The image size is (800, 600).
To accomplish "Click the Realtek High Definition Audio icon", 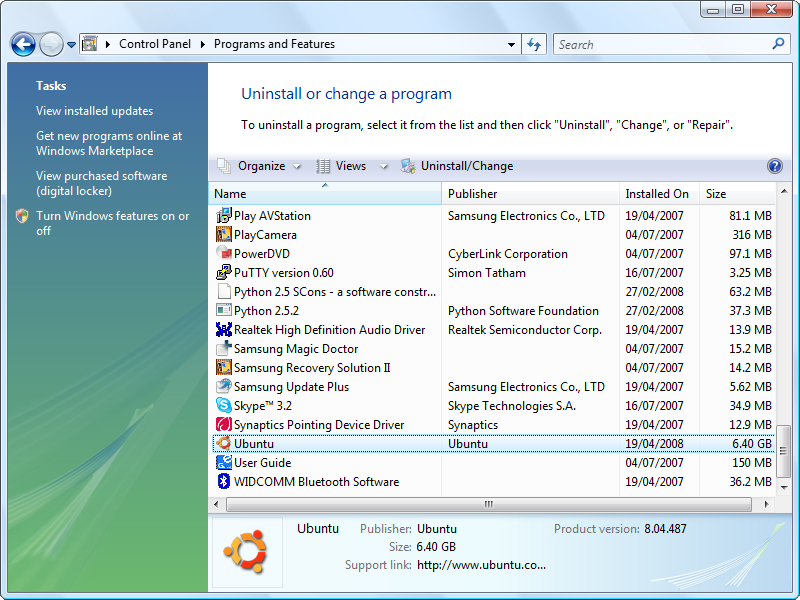I will (x=224, y=330).
